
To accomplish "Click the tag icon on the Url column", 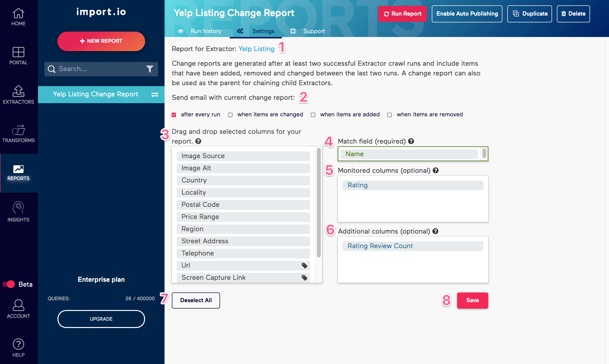I will pyautogui.click(x=304, y=265).
